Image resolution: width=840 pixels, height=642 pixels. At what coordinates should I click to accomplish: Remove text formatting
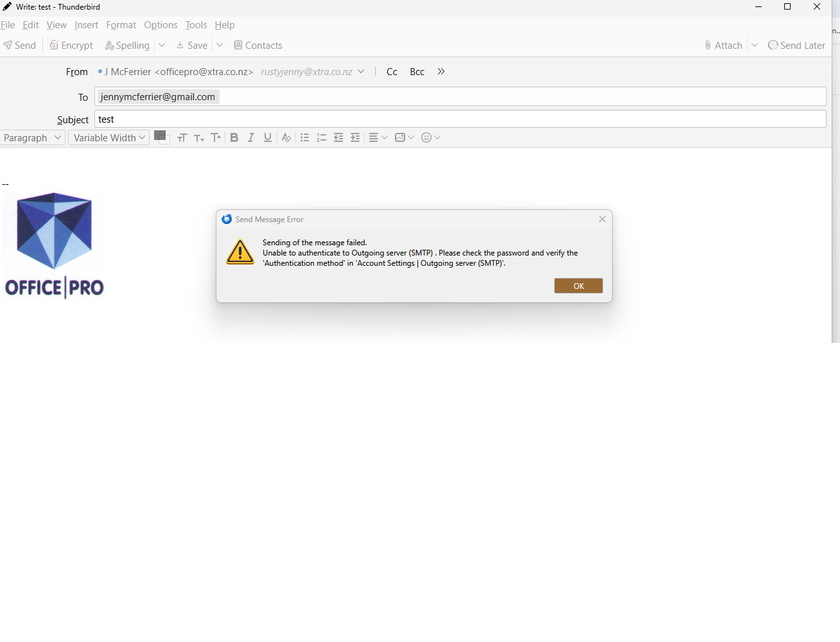point(286,137)
